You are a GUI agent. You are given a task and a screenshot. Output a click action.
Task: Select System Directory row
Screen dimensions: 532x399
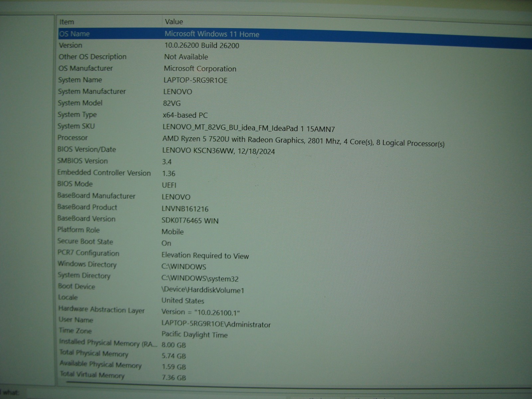click(x=84, y=275)
